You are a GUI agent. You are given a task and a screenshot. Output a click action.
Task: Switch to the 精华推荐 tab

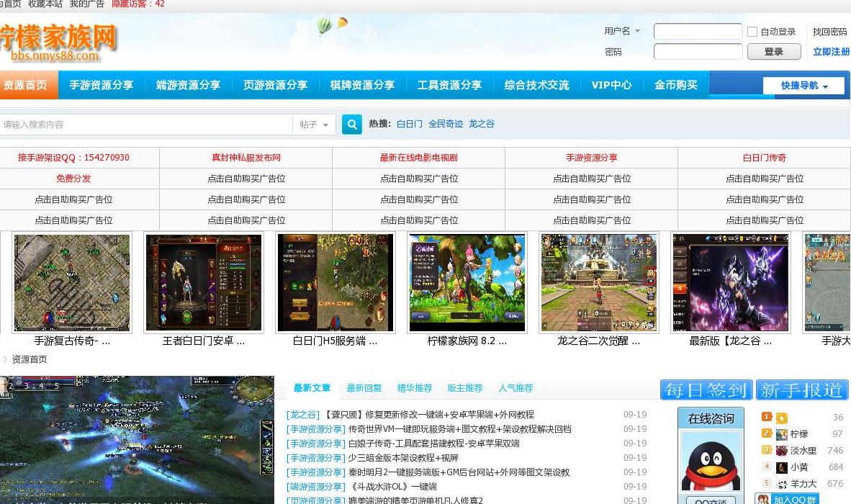click(x=415, y=388)
